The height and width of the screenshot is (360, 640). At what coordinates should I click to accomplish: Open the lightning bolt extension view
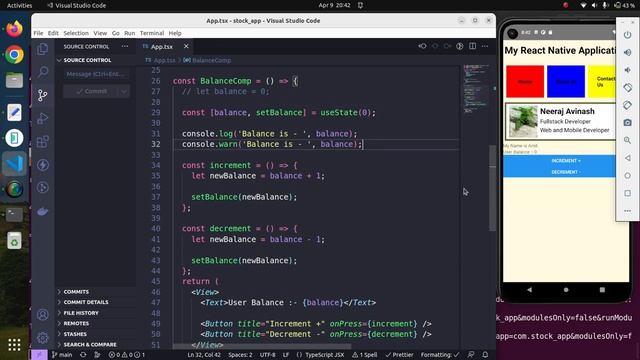(42, 164)
